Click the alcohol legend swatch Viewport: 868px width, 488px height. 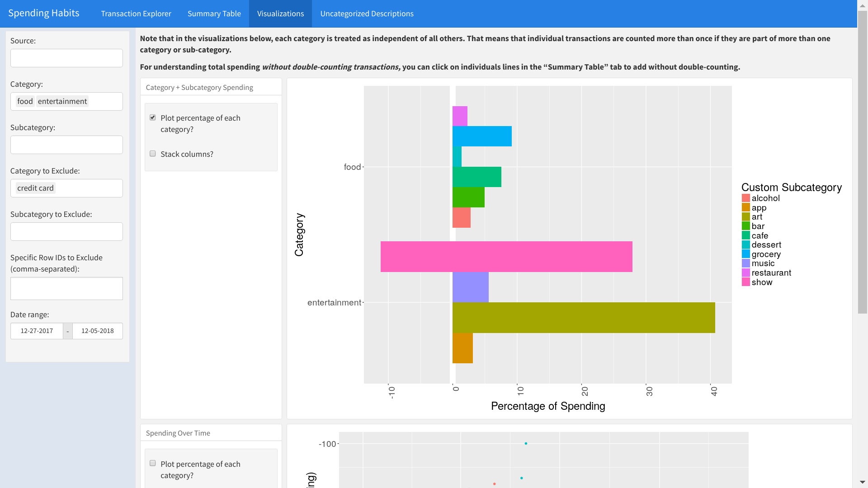(746, 198)
